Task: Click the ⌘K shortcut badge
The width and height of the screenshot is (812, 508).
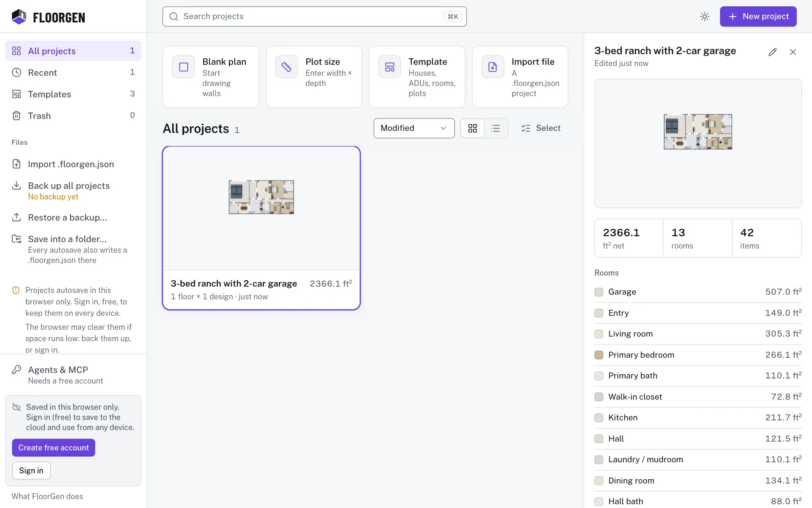Action: (453, 17)
